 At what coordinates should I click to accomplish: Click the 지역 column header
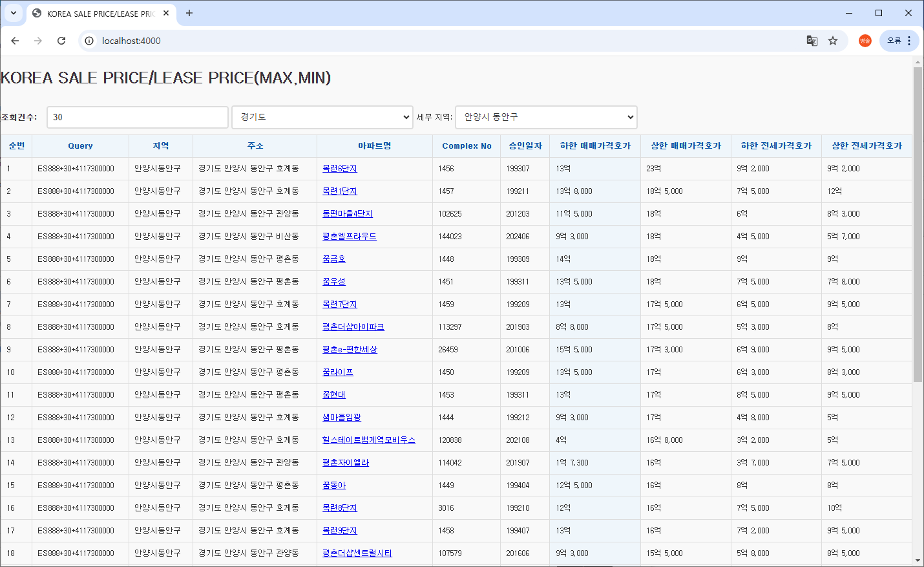coord(161,146)
